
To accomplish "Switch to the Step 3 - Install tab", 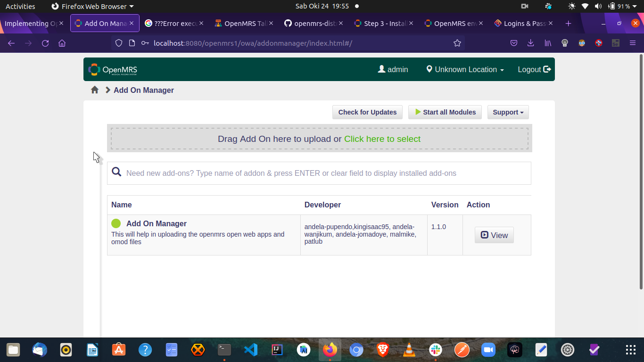I will [x=384, y=23].
